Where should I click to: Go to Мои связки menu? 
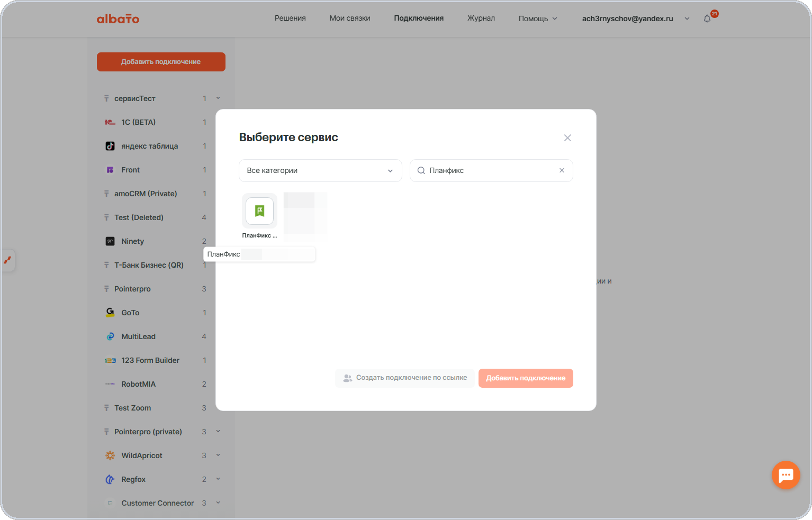[350, 18]
